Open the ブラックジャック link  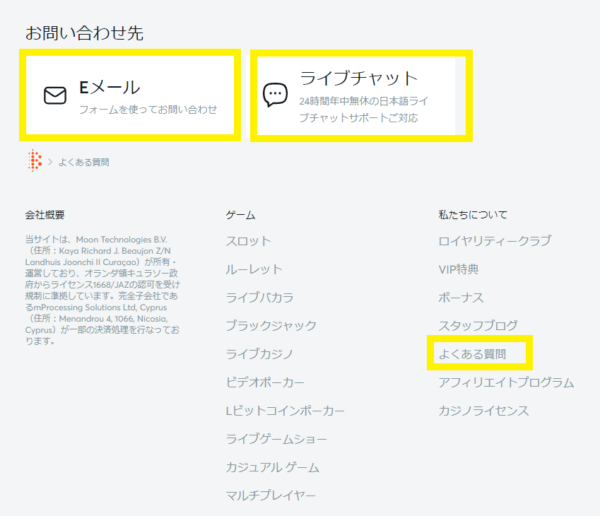[x=271, y=325]
